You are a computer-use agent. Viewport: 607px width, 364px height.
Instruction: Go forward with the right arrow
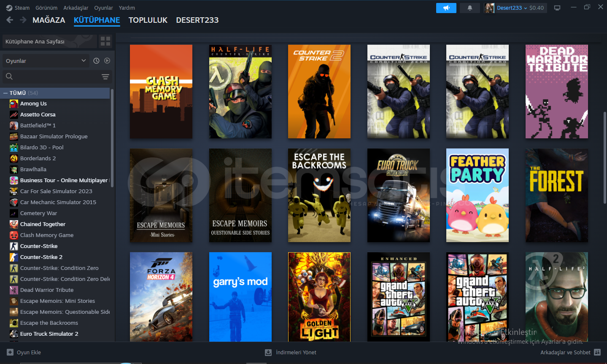(x=23, y=20)
